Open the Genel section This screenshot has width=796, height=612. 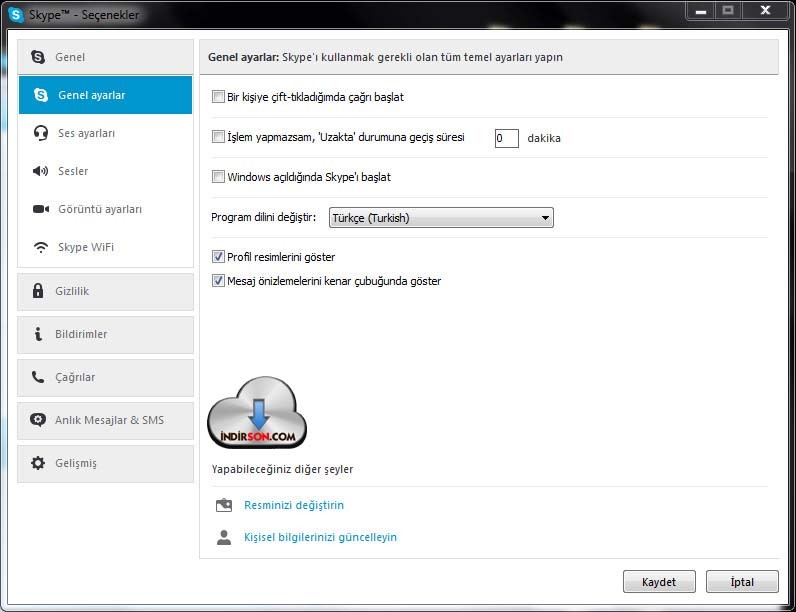(x=106, y=57)
